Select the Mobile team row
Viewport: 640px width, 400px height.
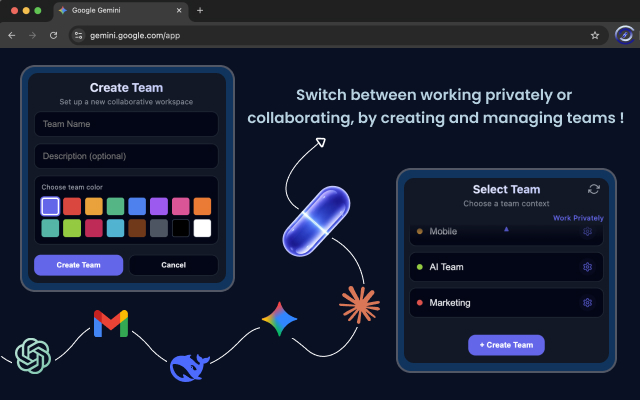(506, 233)
